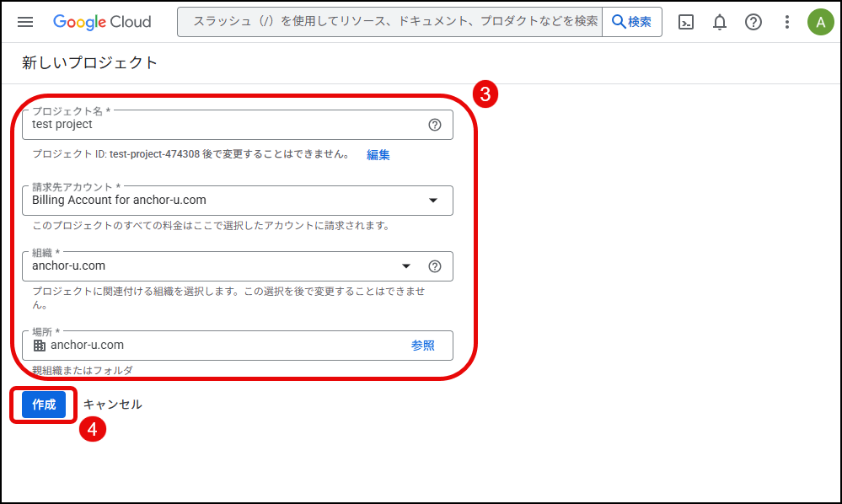Open the three-dot settings menu
842x504 pixels.
pos(787,22)
